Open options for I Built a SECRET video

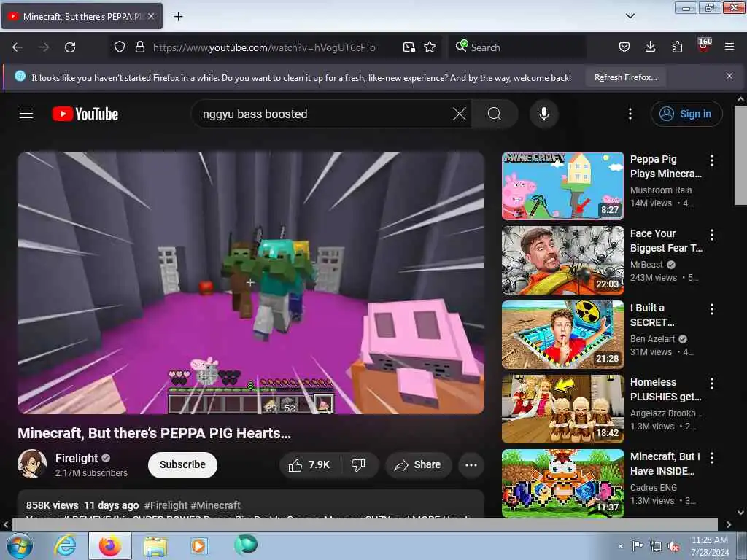point(712,309)
